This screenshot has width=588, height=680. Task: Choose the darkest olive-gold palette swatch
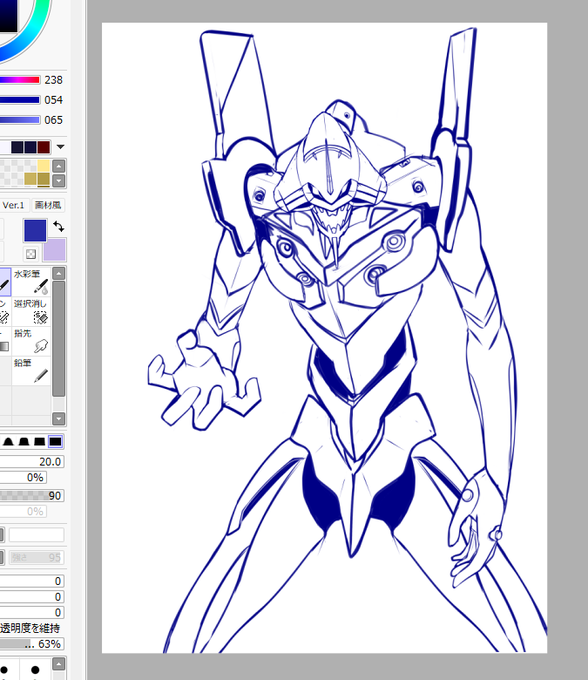tap(43, 179)
